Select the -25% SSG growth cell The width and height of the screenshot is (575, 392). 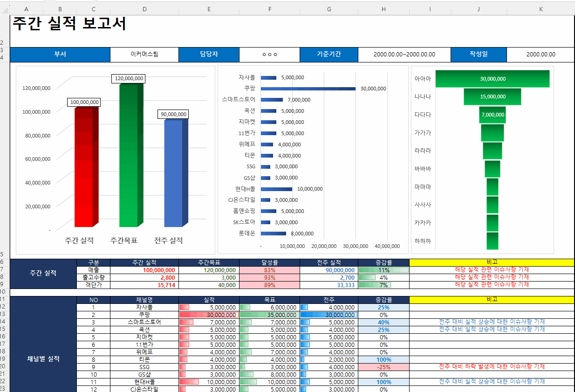pos(383,367)
